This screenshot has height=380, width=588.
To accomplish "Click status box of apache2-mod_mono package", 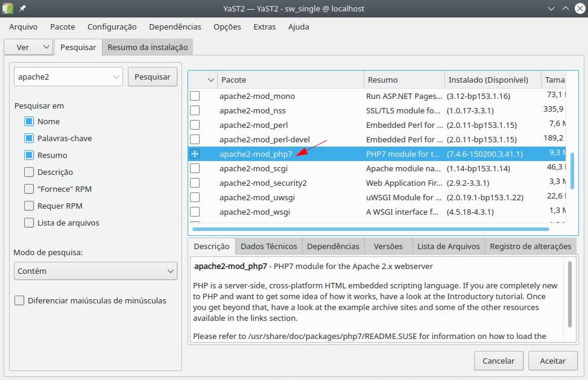I will point(195,96).
